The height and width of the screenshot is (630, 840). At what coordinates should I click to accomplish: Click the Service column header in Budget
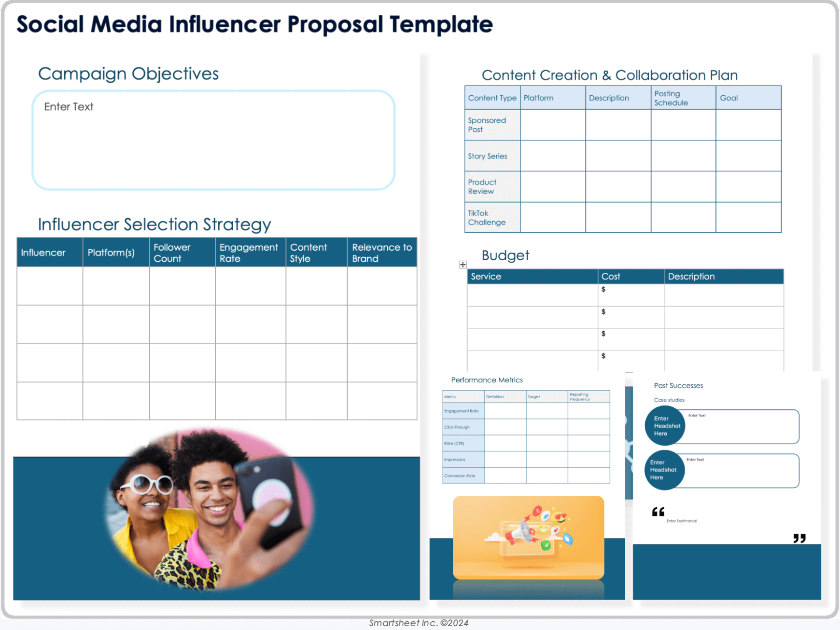pyautogui.click(x=532, y=276)
